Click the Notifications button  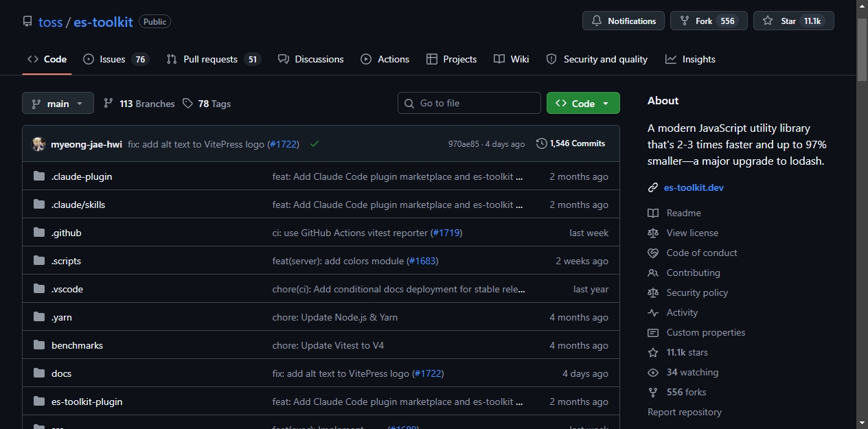coord(624,21)
